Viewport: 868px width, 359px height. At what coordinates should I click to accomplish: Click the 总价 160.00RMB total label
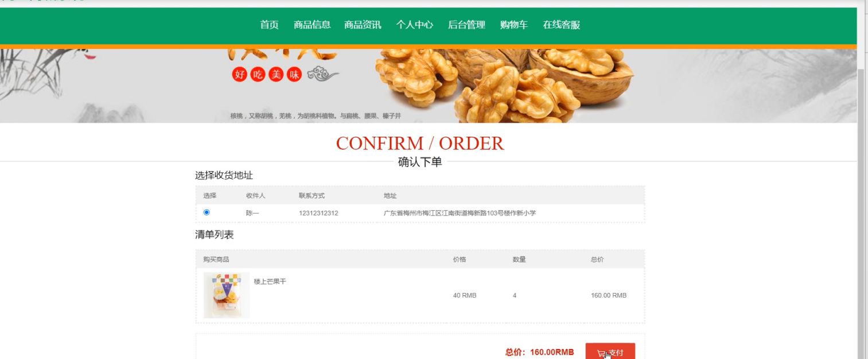(x=539, y=352)
